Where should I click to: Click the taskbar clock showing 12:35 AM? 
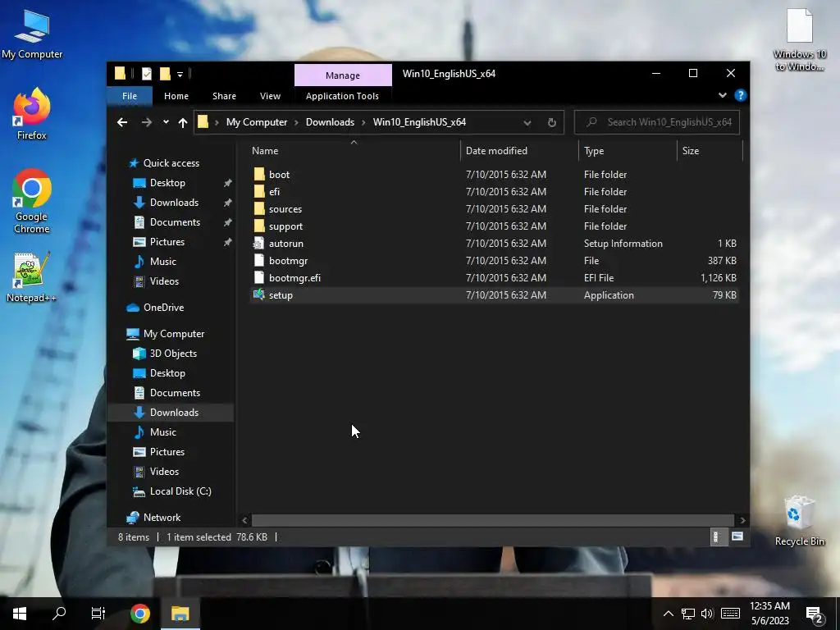coord(769,614)
